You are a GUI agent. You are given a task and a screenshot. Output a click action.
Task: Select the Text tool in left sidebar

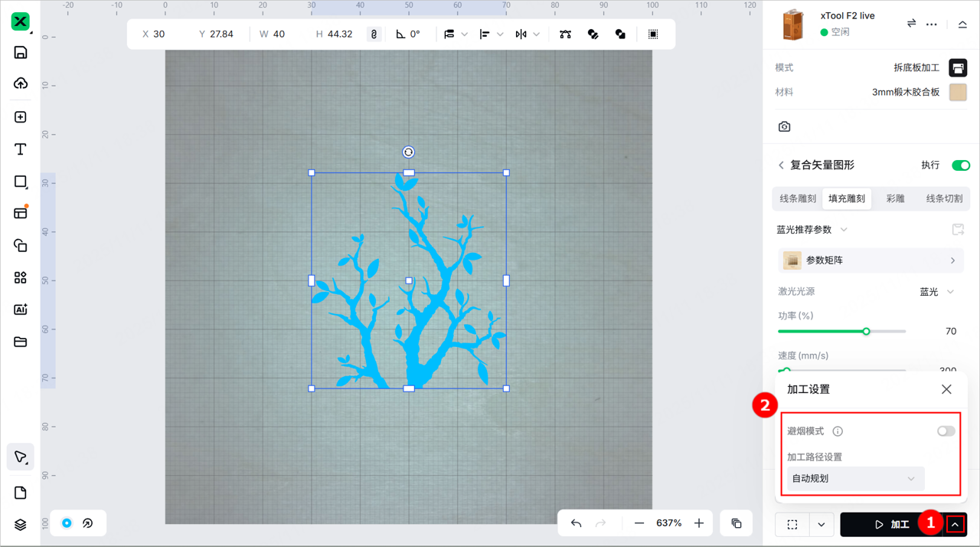21,149
